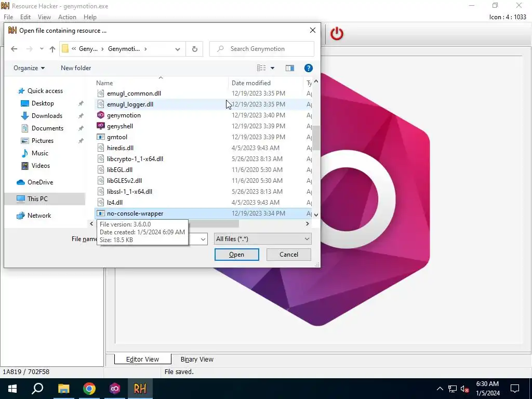Select OneDrive in navigation pane

[40, 182]
